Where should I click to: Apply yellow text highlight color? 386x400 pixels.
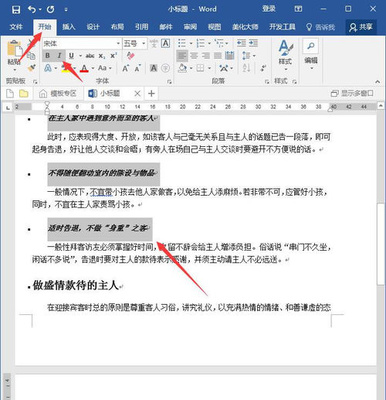pyautogui.click(x=65, y=69)
